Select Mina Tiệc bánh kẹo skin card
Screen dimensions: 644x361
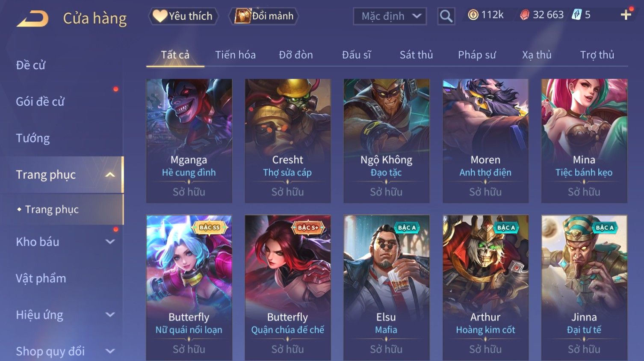[x=584, y=141]
